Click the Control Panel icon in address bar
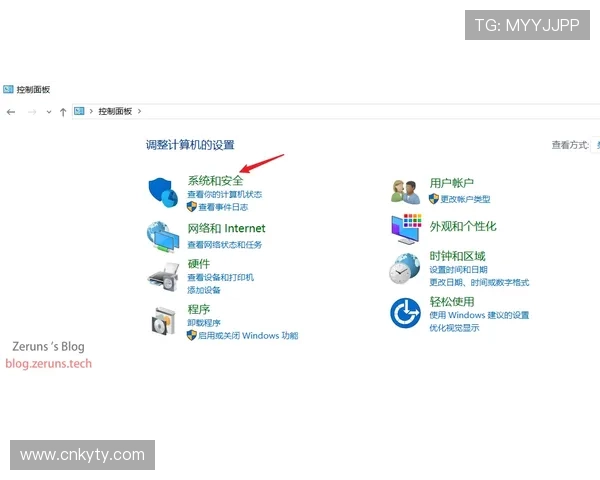Viewport: 600px width, 480px height. [x=79, y=111]
